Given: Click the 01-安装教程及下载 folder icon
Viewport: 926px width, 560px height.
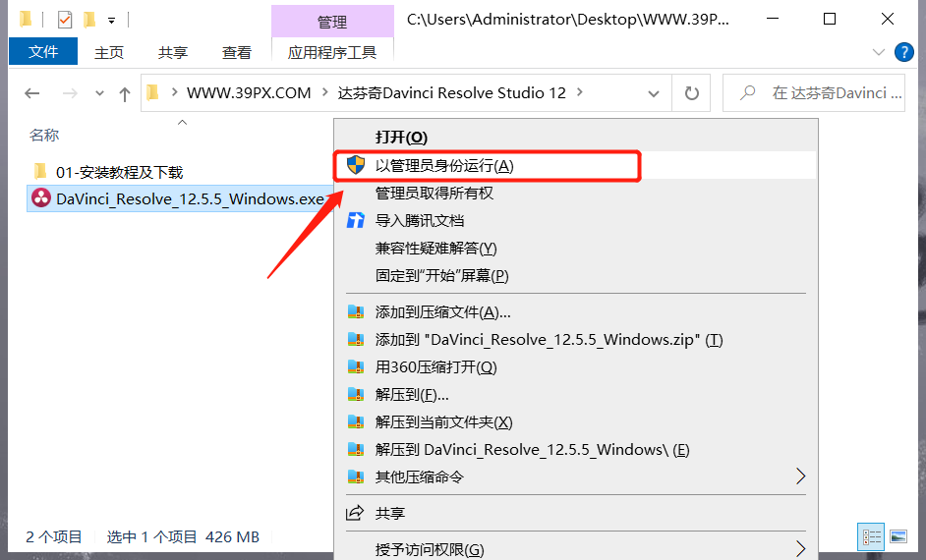Looking at the screenshot, I should (x=40, y=171).
